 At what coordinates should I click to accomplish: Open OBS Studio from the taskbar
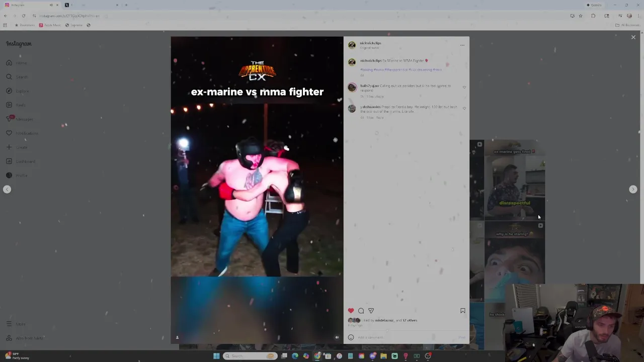[428, 356]
